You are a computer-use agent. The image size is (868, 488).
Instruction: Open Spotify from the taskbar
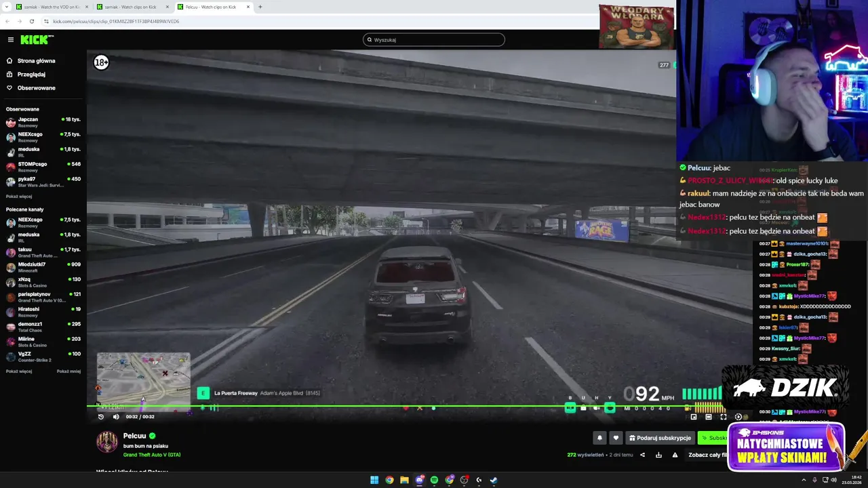point(434,480)
